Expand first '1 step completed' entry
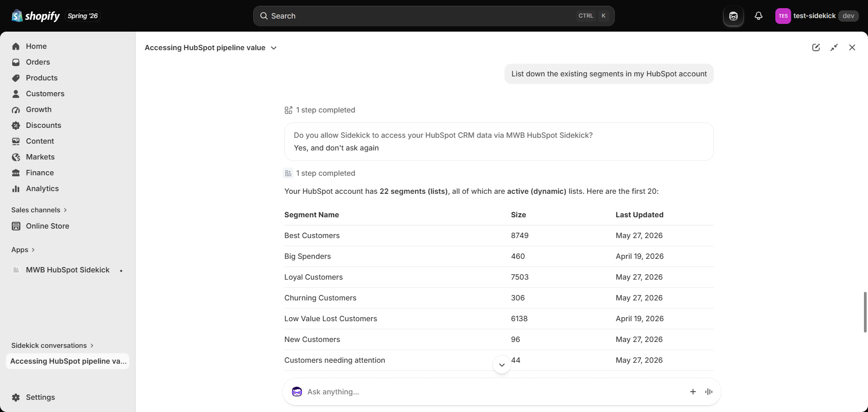The width and height of the screenshot is (868, 412). point(320,110)
